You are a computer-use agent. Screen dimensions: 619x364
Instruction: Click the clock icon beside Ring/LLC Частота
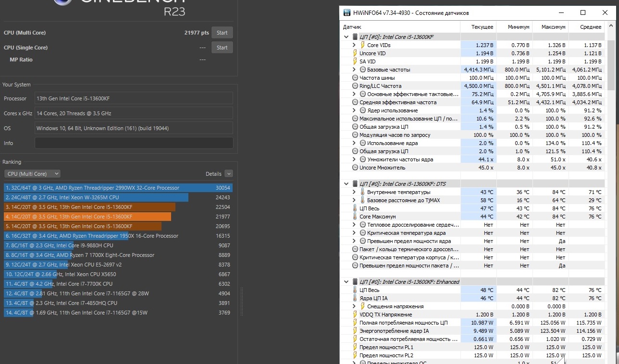point(355,86)
